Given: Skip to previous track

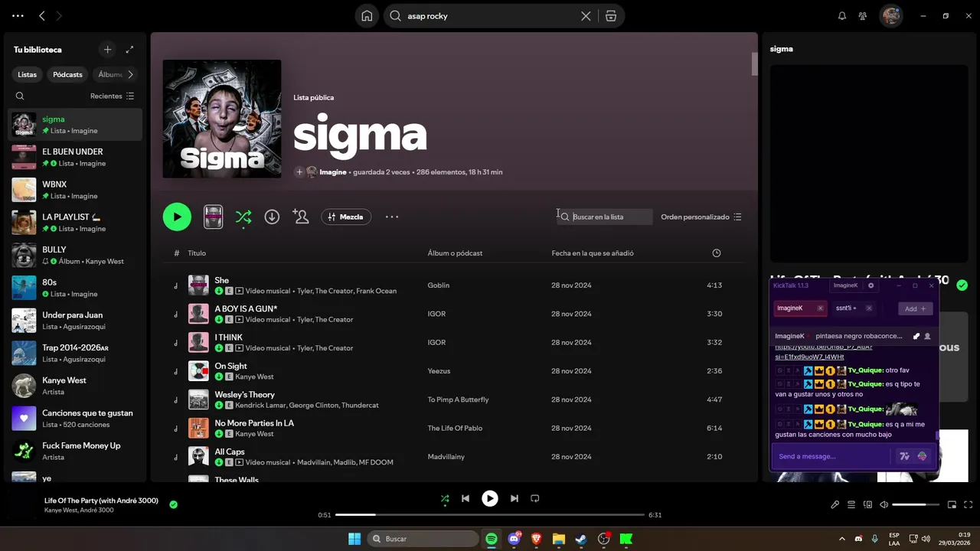Looking at the screenshot, I should point(465,499).
